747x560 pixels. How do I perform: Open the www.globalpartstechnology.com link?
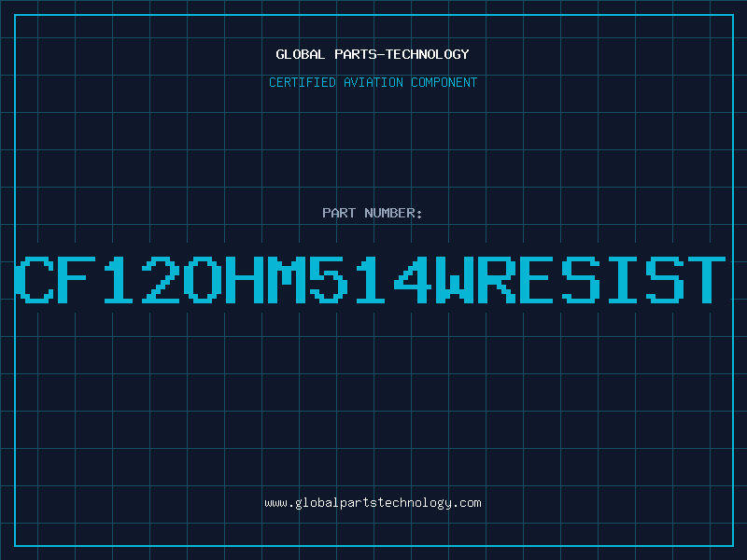373,503
